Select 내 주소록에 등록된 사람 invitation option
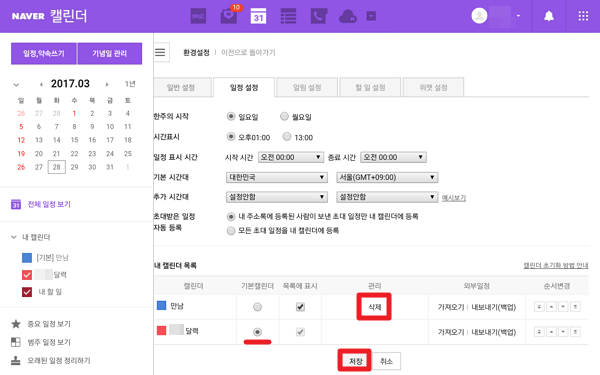600x375 pixels. point(231,217)
